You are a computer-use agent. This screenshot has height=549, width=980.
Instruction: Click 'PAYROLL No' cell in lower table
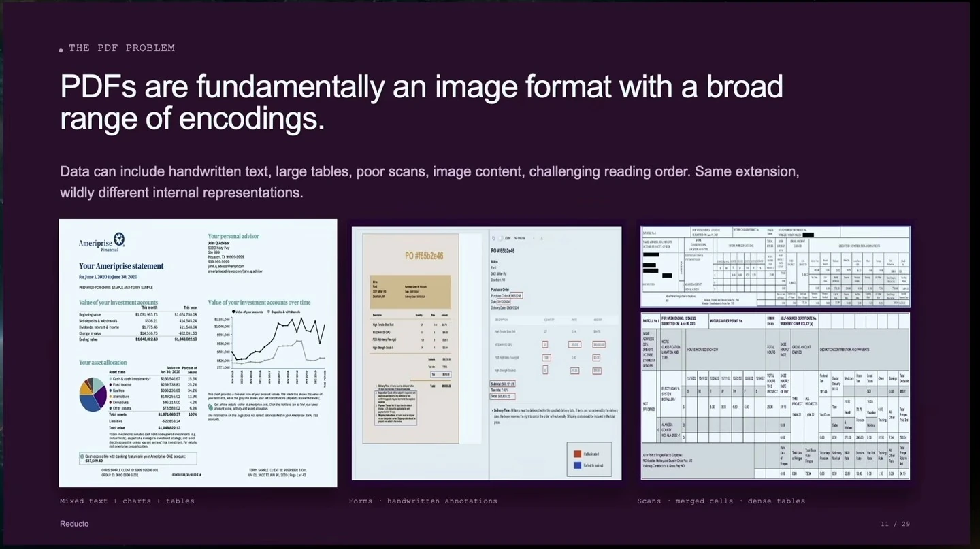click(x=651, y=320)
